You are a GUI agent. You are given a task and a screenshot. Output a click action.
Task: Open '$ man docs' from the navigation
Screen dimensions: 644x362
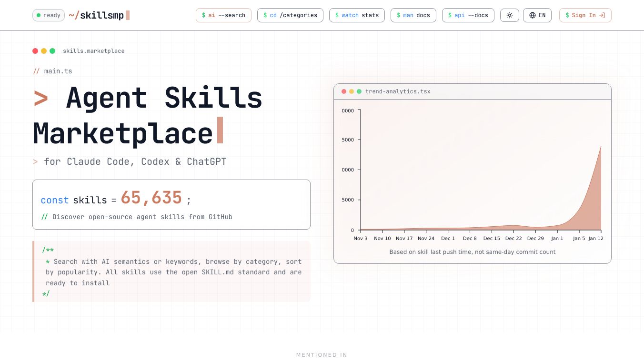point(413,15)
